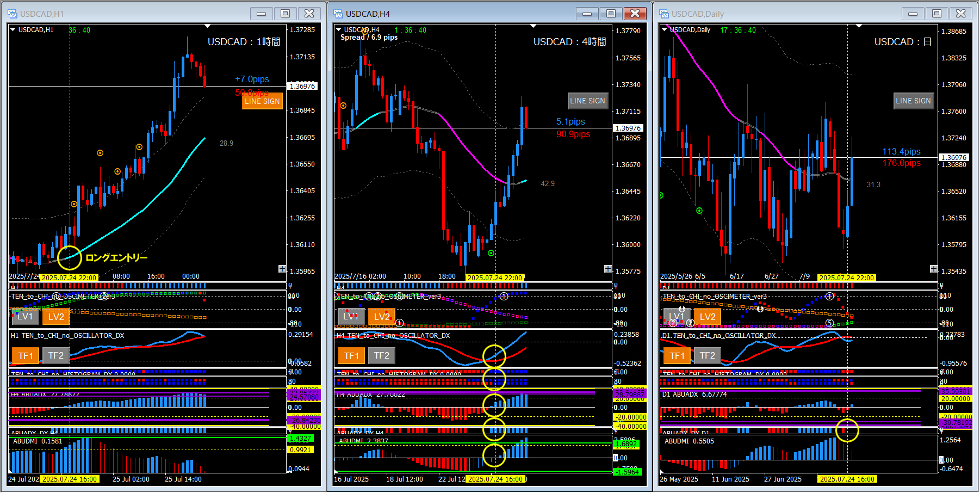This screenshot has width=980, height=493.
Task: Select the 2025.07.24 22:00 time label under H1 chart
Action: pos(69,278)
